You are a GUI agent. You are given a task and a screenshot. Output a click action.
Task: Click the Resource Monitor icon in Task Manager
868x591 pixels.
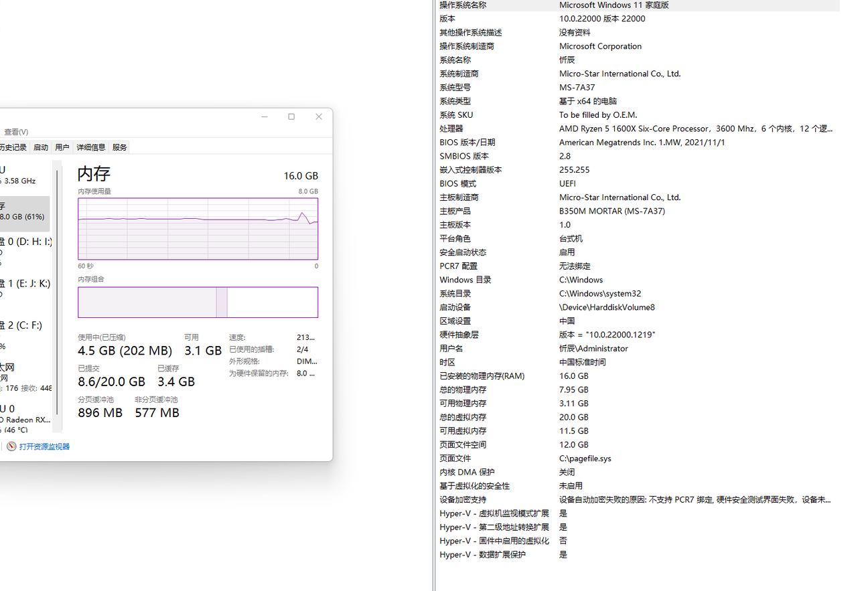tap(11, 446)
